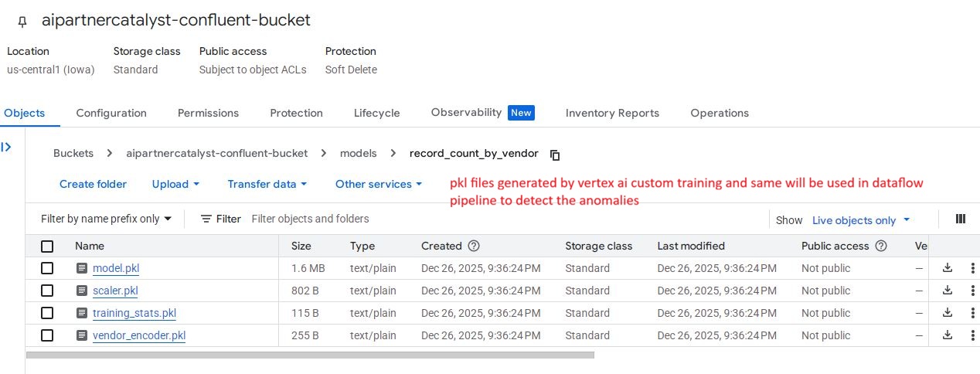
Task: Select the model.pkl checkbox
Action: click(47, 268)
